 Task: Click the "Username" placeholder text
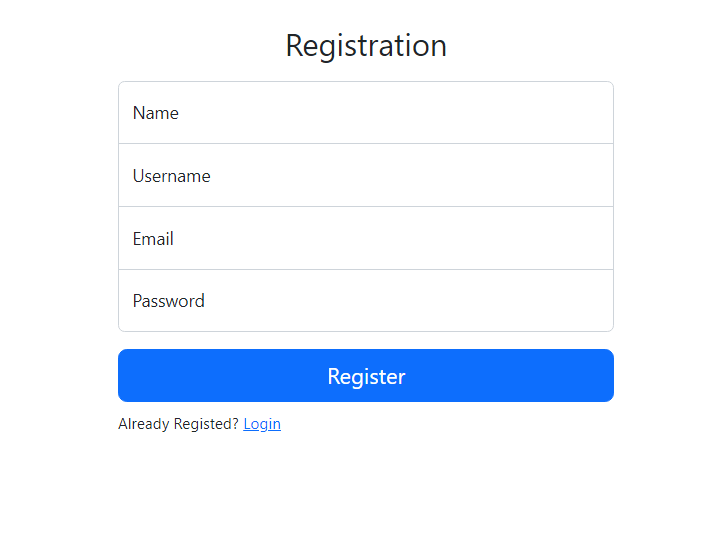(x=172, y=176)
